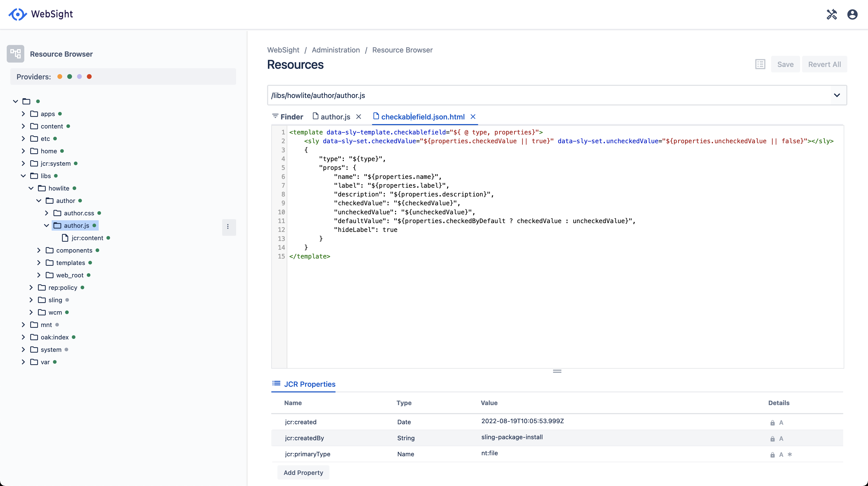
Task: Collapse the author.js node
Action: (x=47, y=225)
